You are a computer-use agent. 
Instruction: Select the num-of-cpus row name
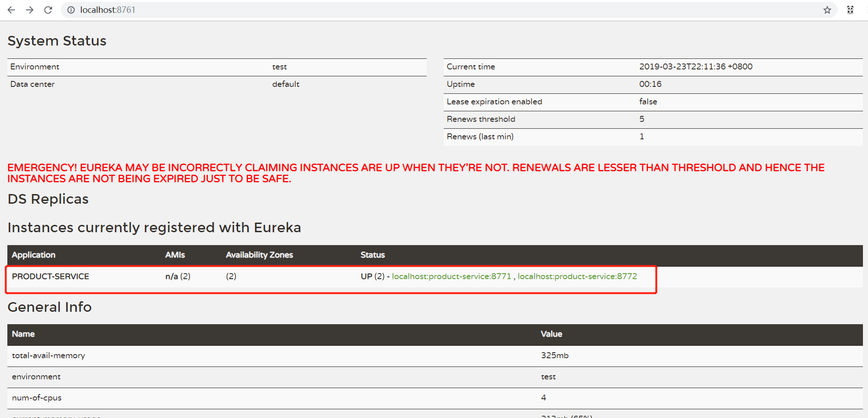pyautogui.click(x=37, y=398)
